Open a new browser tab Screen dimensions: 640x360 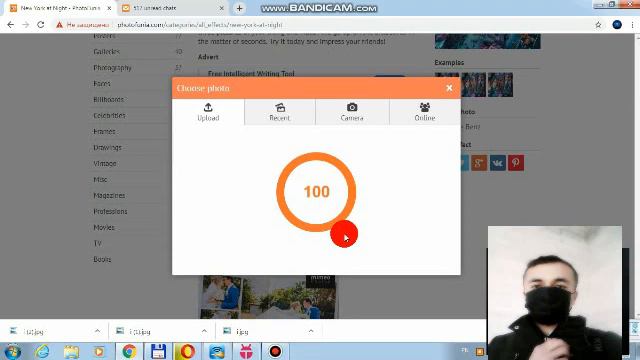pyautogui.click(x=239, y=8)
